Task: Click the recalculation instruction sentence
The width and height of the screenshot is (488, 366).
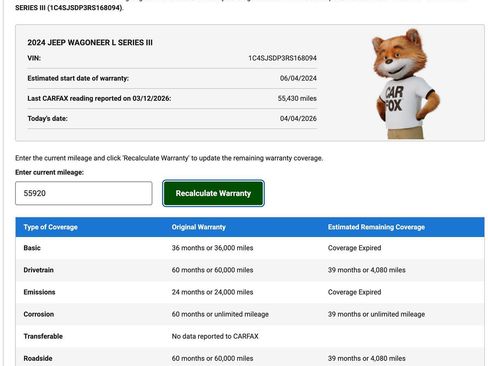Action: pyautogui.click(x=169, y=158)
